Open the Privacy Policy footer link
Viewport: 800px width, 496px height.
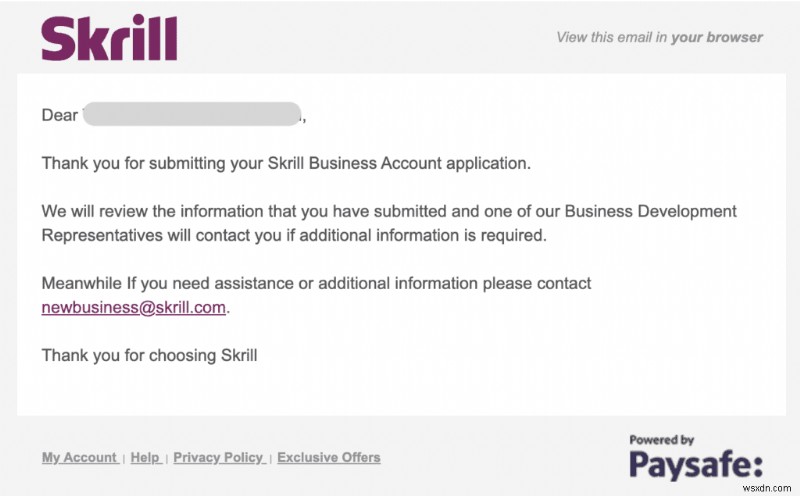[x=218, y=458]
